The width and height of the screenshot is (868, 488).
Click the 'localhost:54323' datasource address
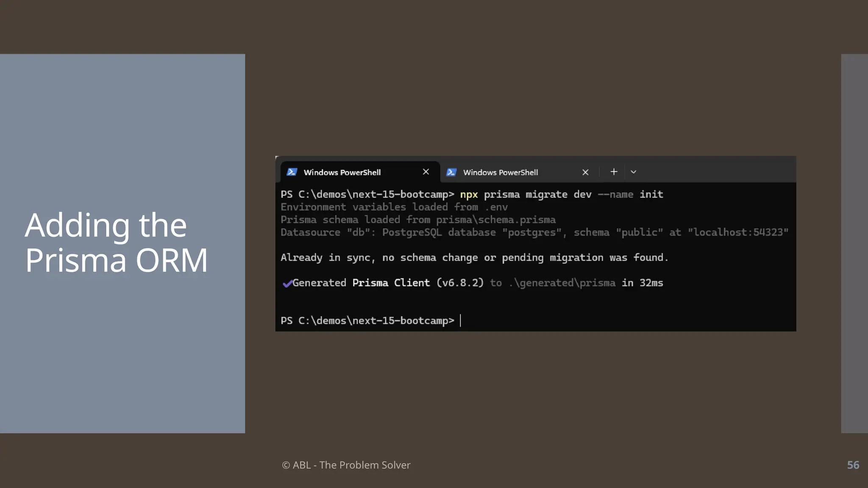tap(738, 232)
